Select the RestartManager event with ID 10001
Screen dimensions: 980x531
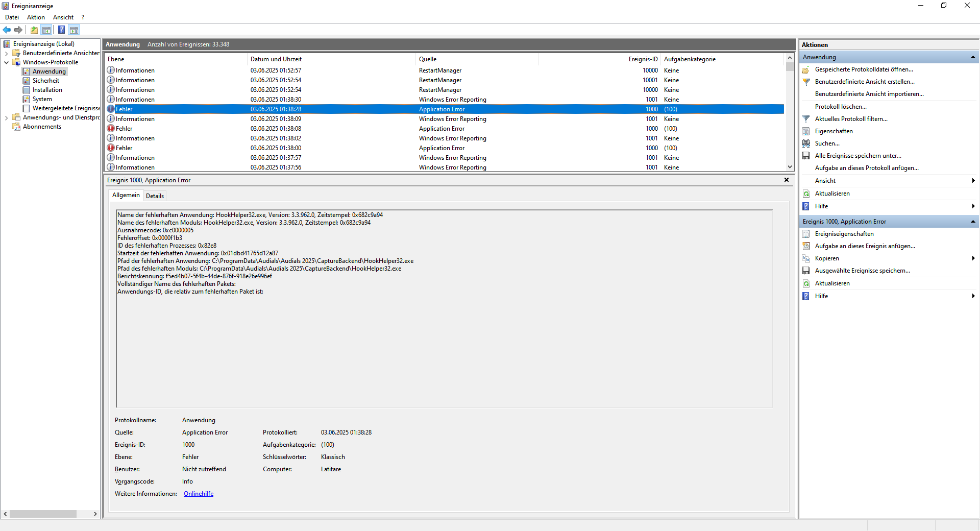[x=445, y=80]
